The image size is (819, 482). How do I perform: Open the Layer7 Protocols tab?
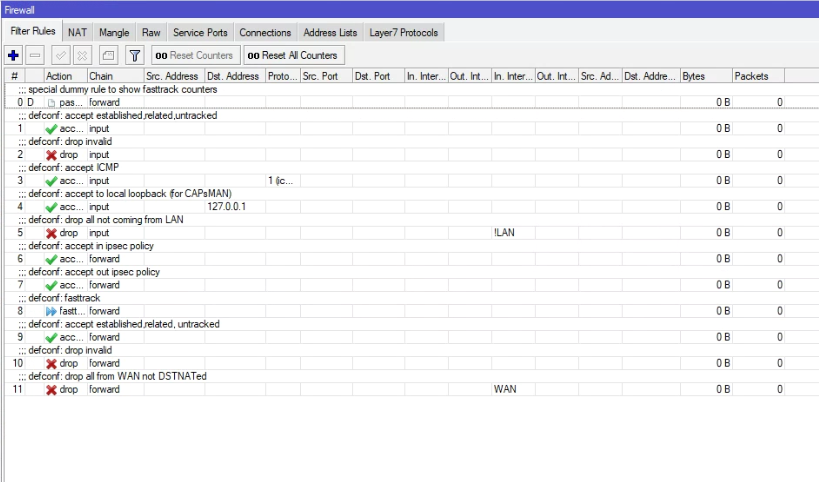404,32
